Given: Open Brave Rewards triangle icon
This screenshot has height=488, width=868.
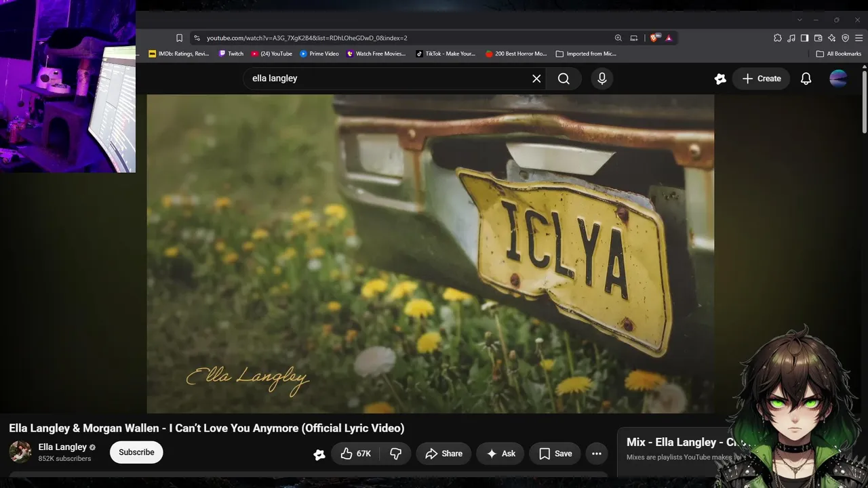Looking at the screenshot, I should (669, 38).
